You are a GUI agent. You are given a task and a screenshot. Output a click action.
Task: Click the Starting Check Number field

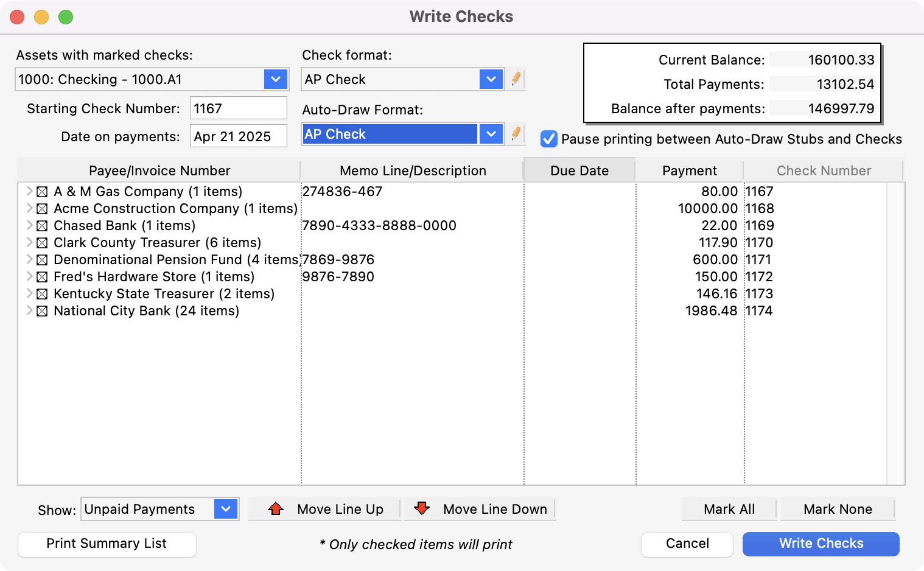click(x=238, y=108)
